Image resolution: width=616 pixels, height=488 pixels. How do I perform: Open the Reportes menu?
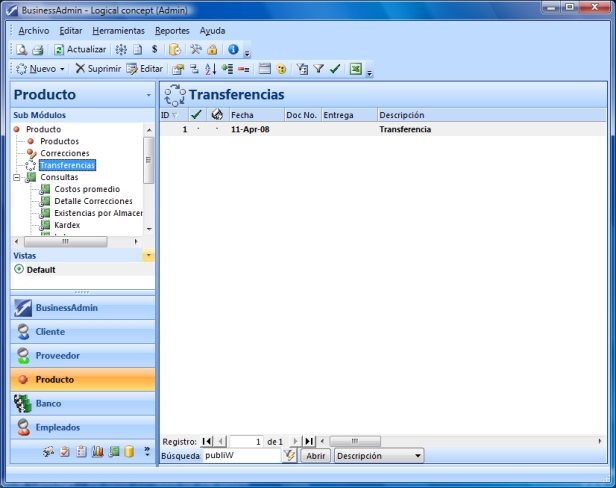[x=172, y=31]
